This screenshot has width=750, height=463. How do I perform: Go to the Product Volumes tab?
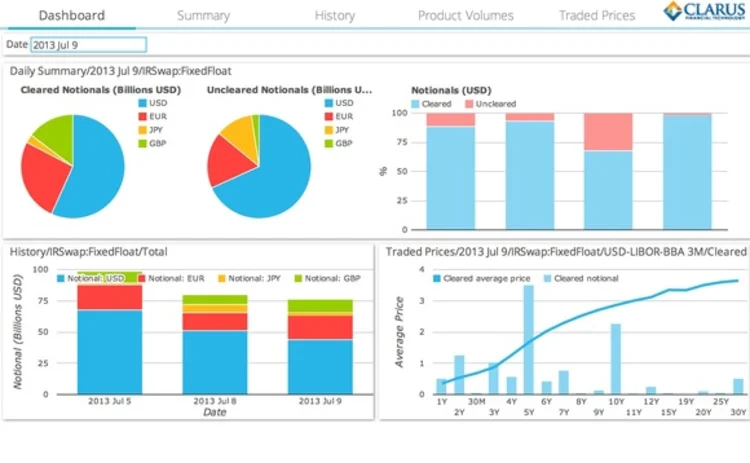click(x=465, y=16)
